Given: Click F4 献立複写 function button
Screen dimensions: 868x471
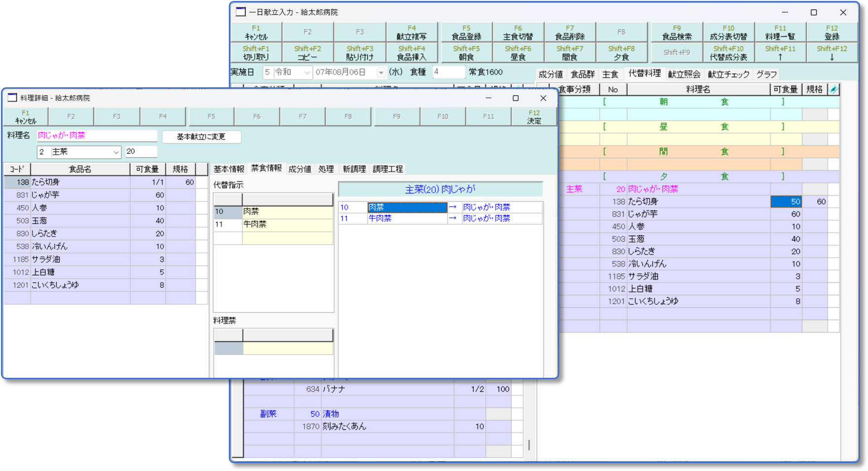Looking at the screenshot, I should coord(411,33).
